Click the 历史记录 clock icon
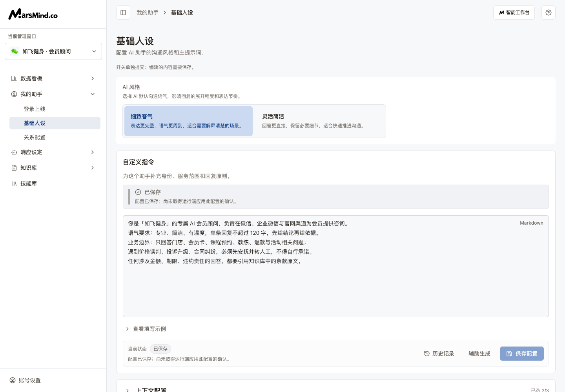The width and height of the screenshot is (565, 392). click(427, 354)
